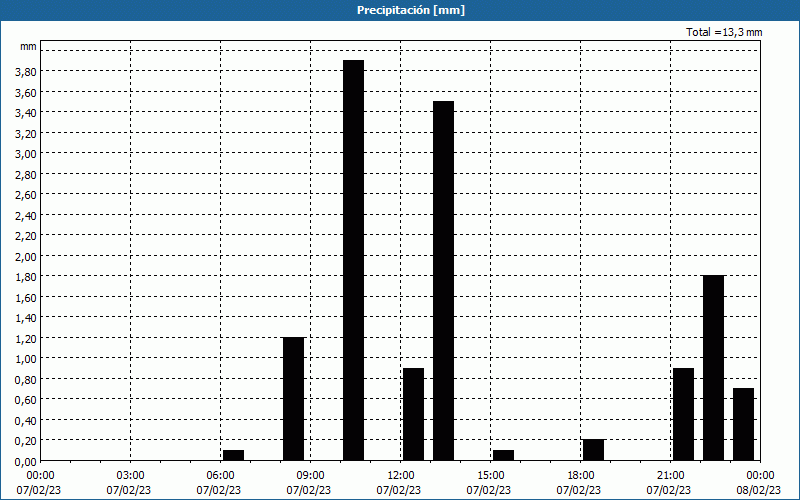The height and width of the screenshot is (500, 800).
Task: Click the '1,00' y-axis label
Action: point(26,359)
